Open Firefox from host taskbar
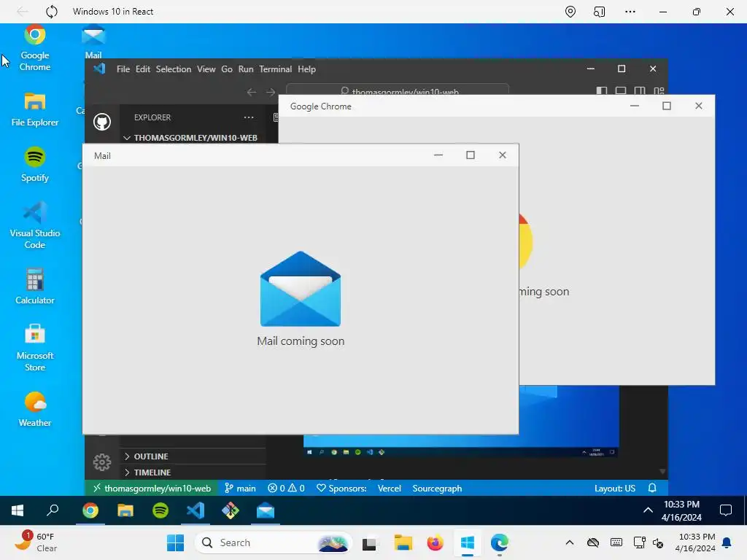The width and height of the screenshot is (747, 560). point(435,542)
